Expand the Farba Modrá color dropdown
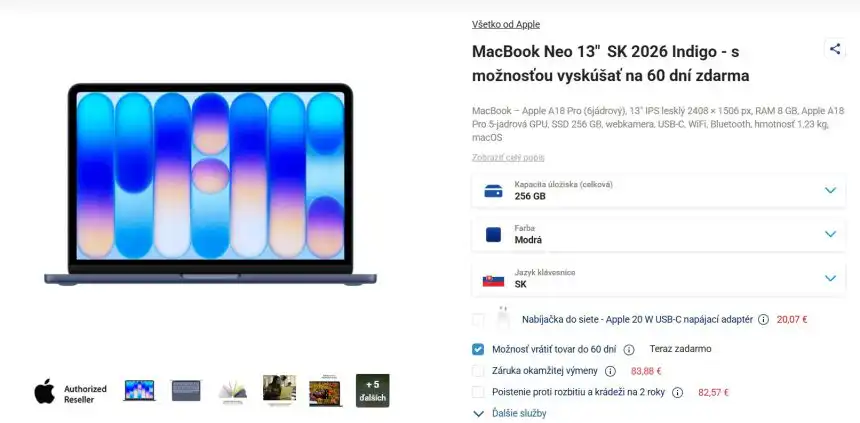The width and height of the screenshot is (860, 423). point(658,234)
